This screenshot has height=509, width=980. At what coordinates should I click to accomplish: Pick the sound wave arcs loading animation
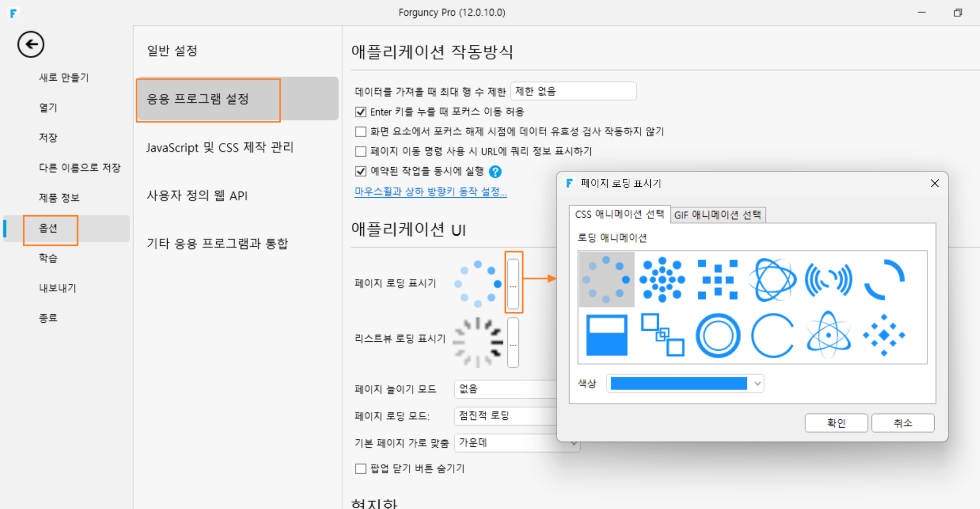[x=828, y=280]
